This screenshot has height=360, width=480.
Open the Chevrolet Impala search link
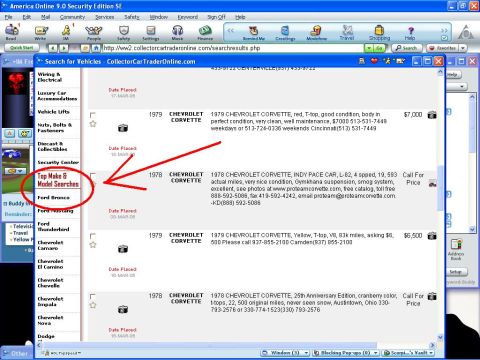point(50,302)
